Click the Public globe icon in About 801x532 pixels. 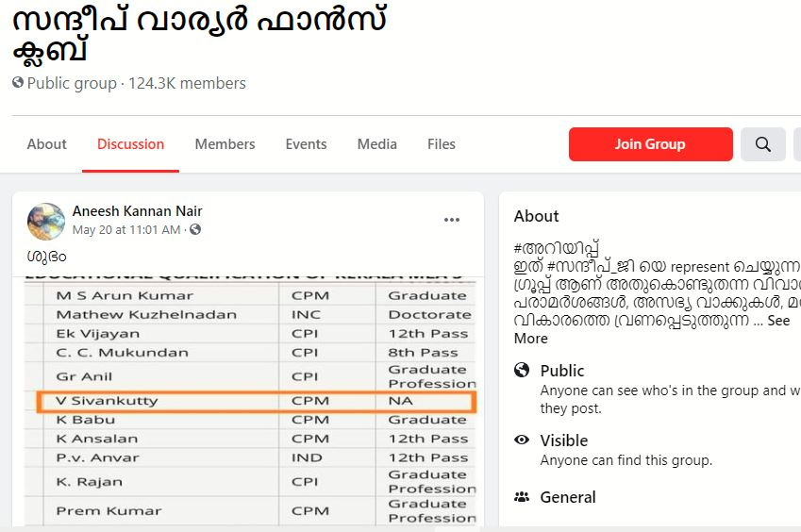522,371
